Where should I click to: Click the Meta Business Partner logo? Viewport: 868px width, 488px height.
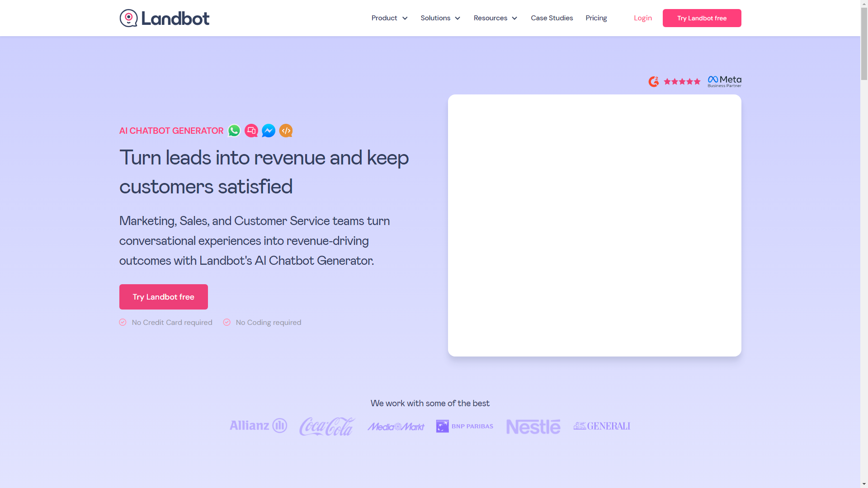point(724,81)
